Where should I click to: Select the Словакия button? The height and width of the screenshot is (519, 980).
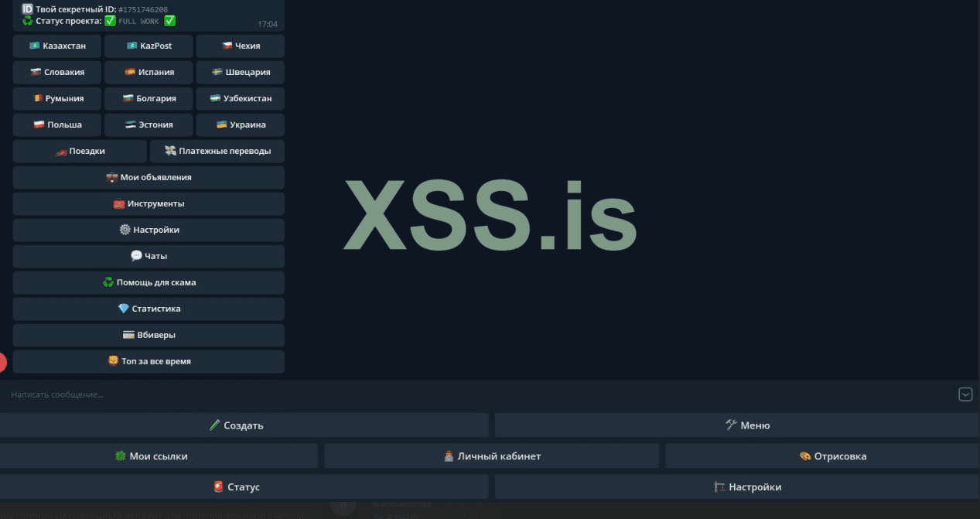(x=58, y=73)
